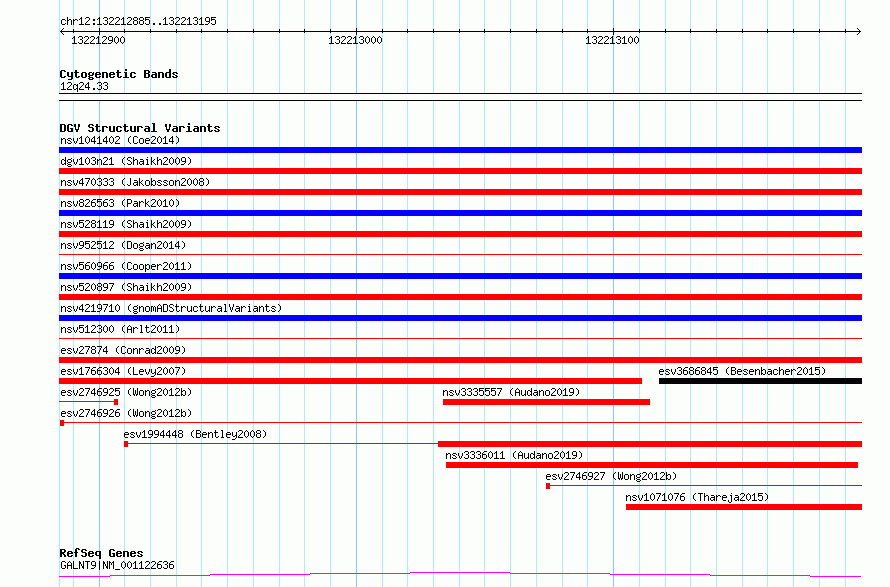Viewport: 890px width, 587px height.
Task: Click the chr12:132212885..132213195 coordinate label
Action: pyautogui.click(x=138, y=21)
